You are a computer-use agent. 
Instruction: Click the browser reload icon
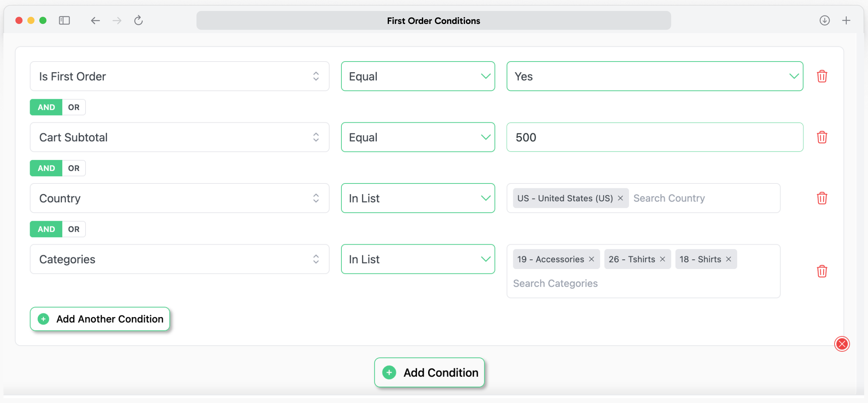(x=138, y=21)
